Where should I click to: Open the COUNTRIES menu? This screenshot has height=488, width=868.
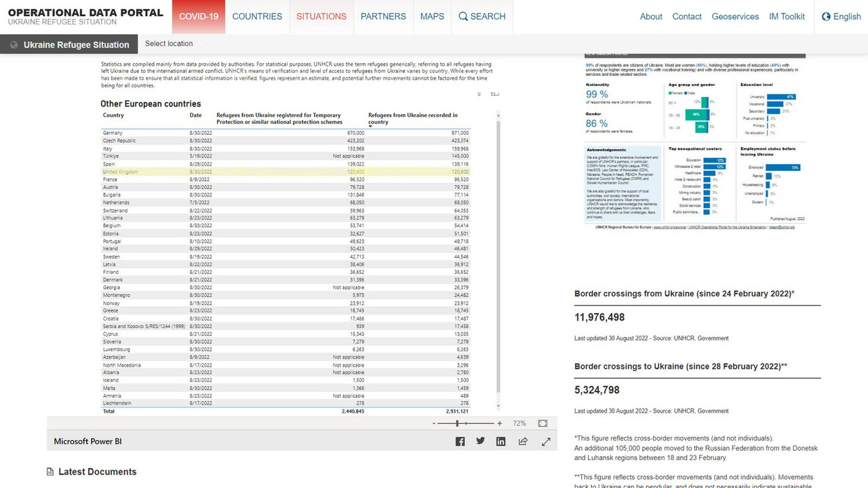click(x=257, y=16)
